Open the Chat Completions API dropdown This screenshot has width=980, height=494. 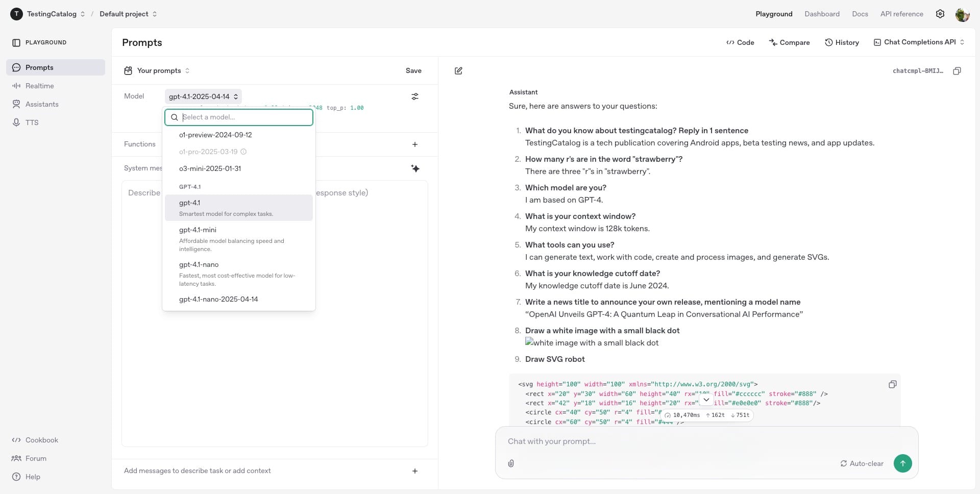[919, 42]
